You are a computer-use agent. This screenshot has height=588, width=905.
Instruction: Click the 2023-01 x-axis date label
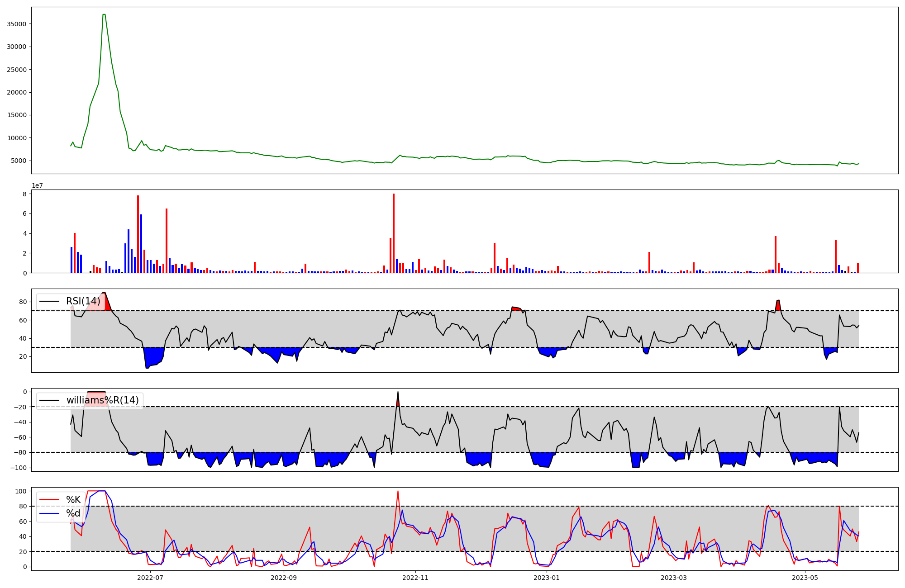tap(547, 578)
